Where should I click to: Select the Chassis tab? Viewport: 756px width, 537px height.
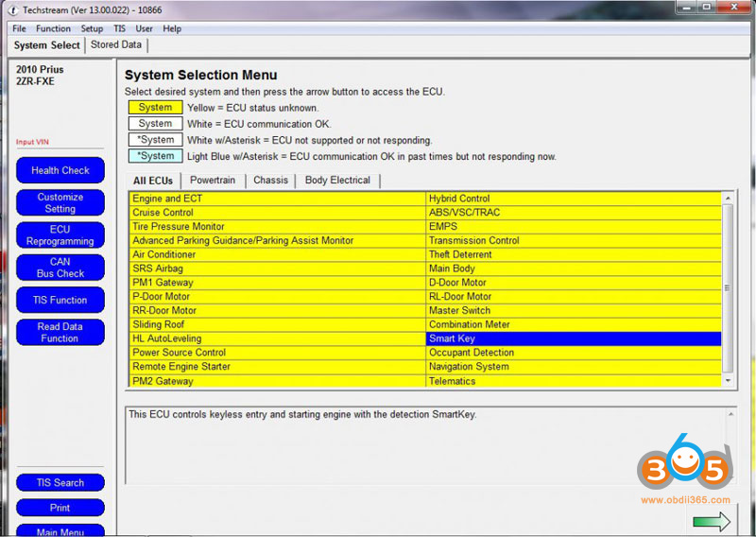click(270, 180)
